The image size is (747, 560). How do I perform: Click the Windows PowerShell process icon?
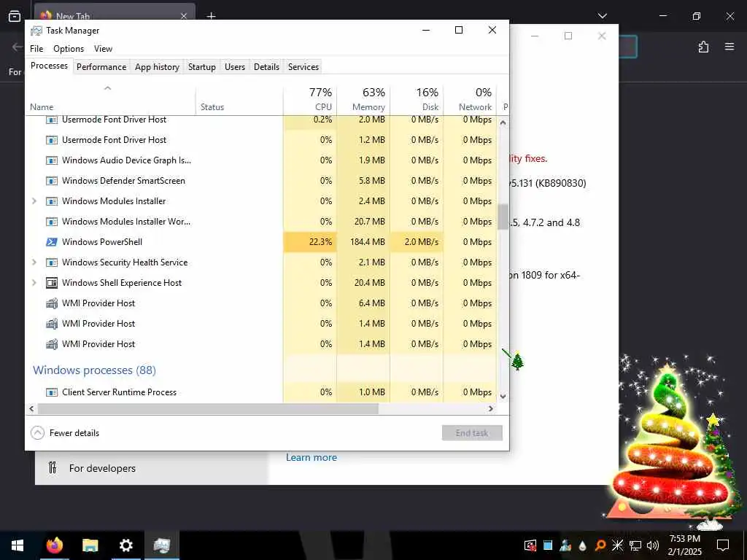coord(52,242)
